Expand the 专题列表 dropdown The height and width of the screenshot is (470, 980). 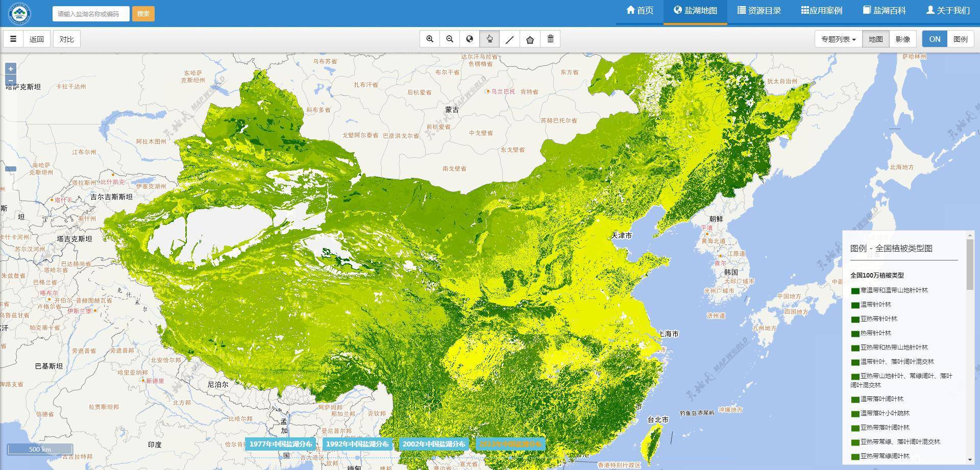pos(838,39)
